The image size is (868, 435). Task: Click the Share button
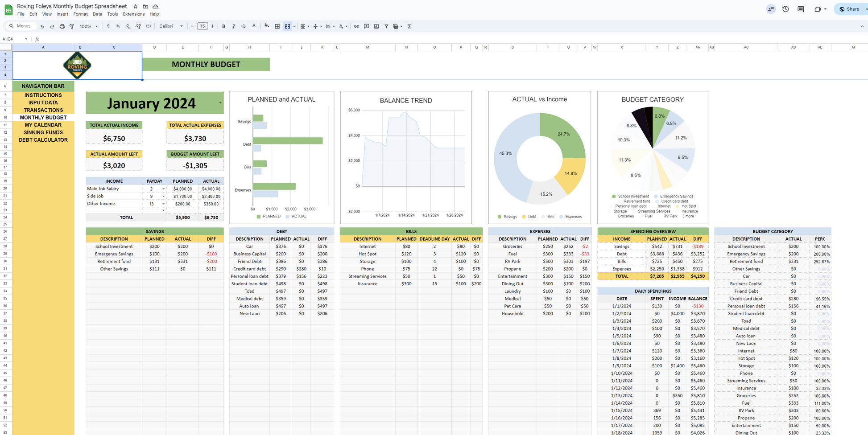tap(849, 9)
